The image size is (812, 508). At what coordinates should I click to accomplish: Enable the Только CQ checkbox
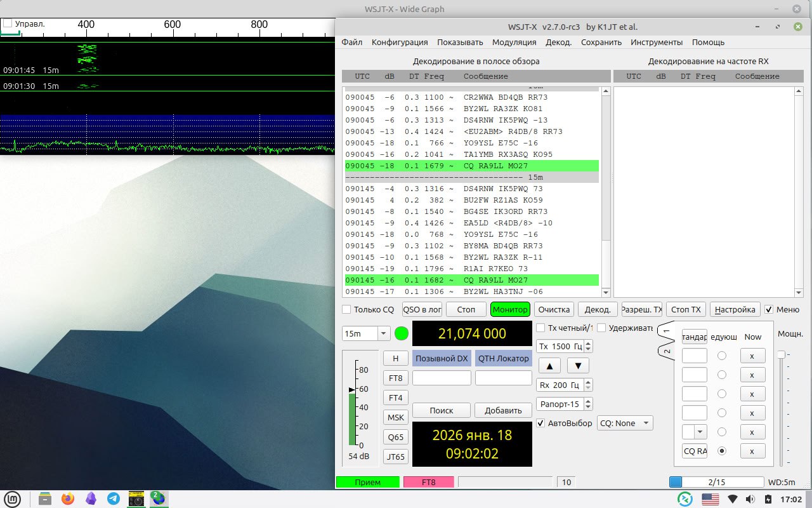pos(346,310)
